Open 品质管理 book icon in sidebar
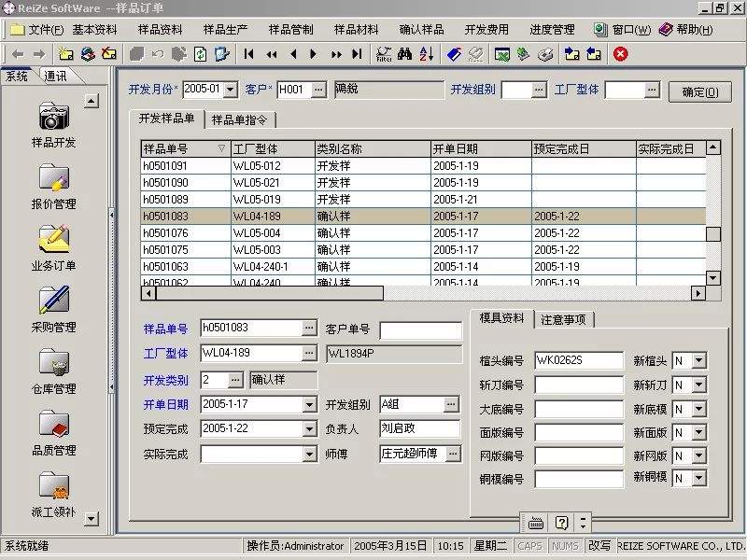Viewport: 747px width, 560px height. pyautogui.click(x=53, y=424)
